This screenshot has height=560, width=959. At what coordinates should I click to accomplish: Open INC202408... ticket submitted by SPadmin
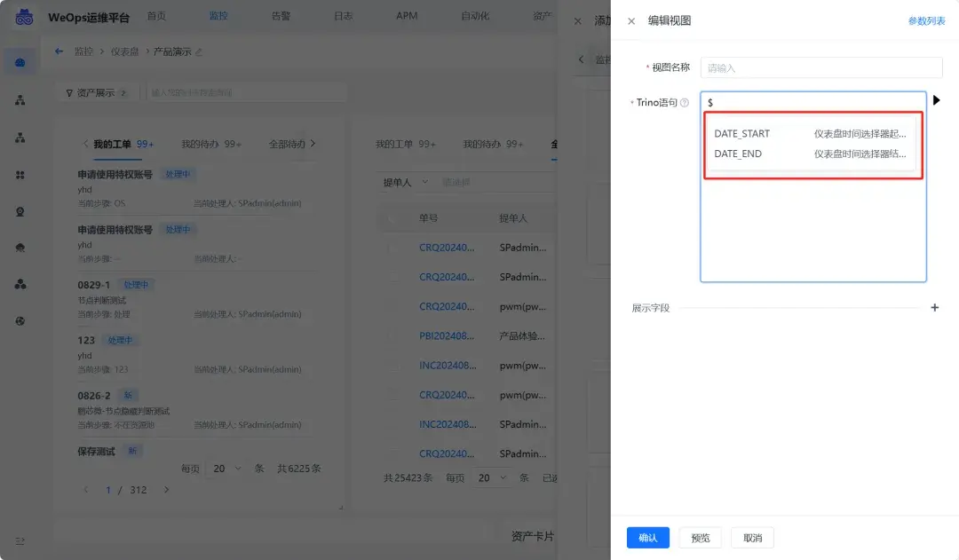448,424
